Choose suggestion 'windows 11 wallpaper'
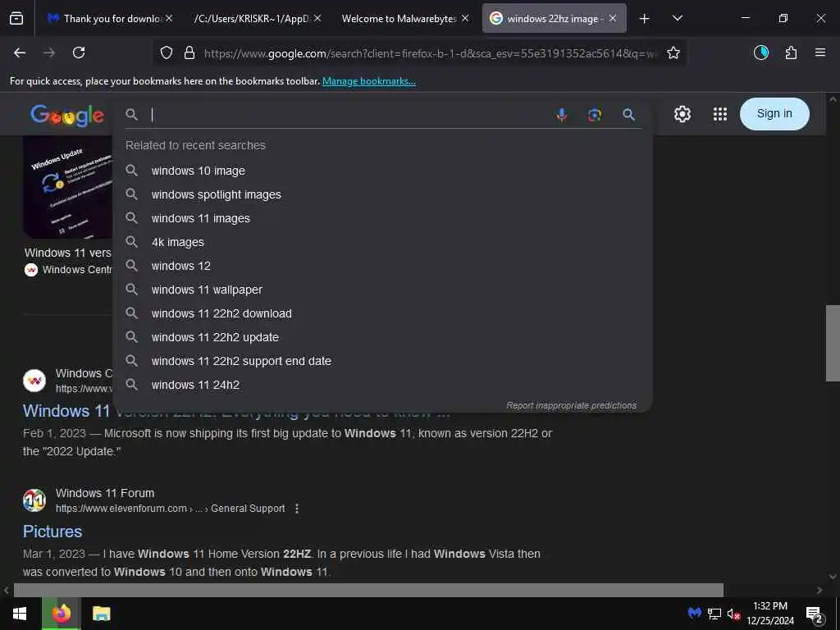This screenshot has height=630, width=840. coord(382,290)
